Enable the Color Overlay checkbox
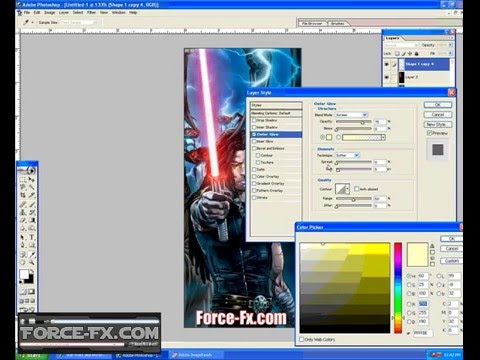Image resolution: width=480 pixels, height=360 pixels. coord(254,176)
